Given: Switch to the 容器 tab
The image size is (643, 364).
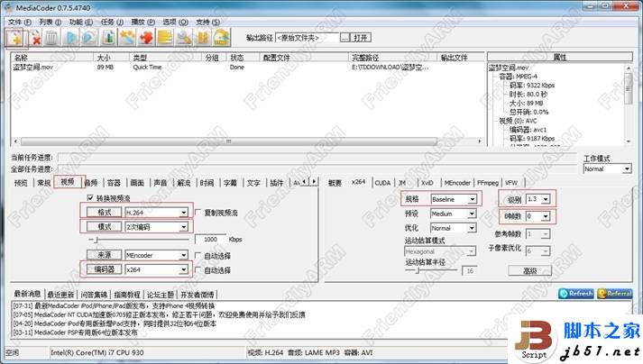Looking at the screenshot, I should [x=114, y=183].
